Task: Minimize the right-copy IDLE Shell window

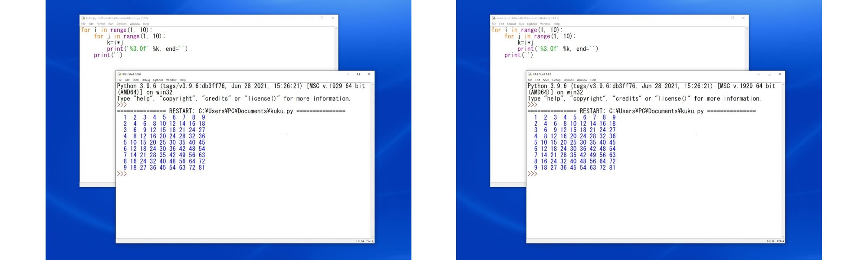Action: coord(758,74)
